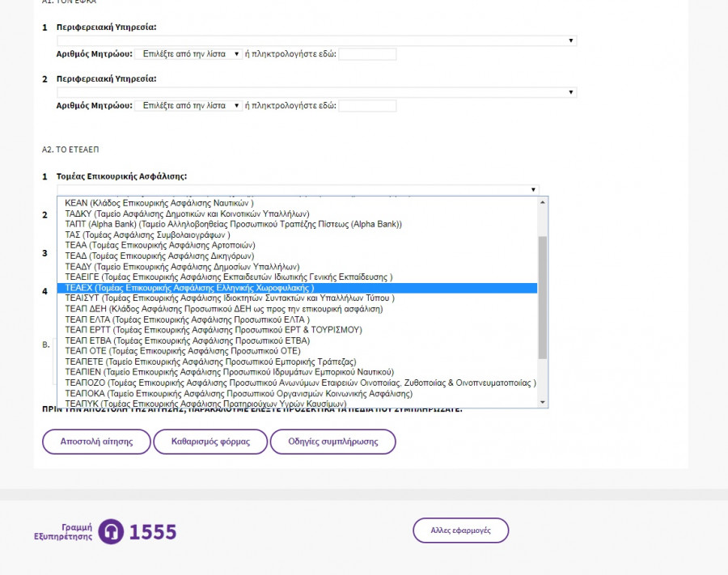
Task: Open first Περιφερειακή Υπηρεσία dropdown
Action: click(x=315, y=40)
